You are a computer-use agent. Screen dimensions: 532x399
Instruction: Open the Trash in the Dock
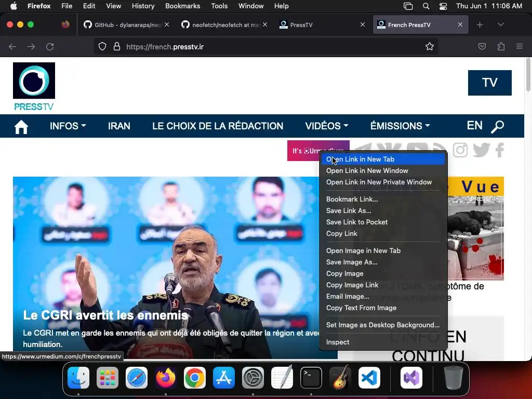453,378
